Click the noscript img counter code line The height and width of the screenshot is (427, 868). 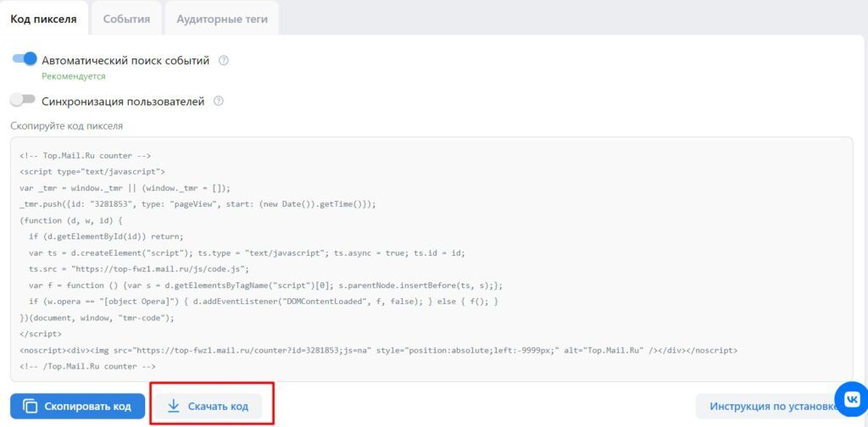click(378, 351)
